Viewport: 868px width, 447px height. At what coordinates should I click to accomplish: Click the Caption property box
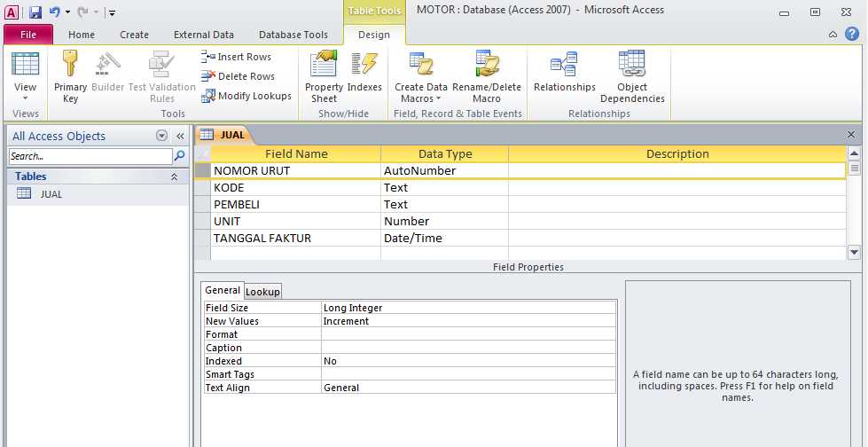[x=468, y=348]
